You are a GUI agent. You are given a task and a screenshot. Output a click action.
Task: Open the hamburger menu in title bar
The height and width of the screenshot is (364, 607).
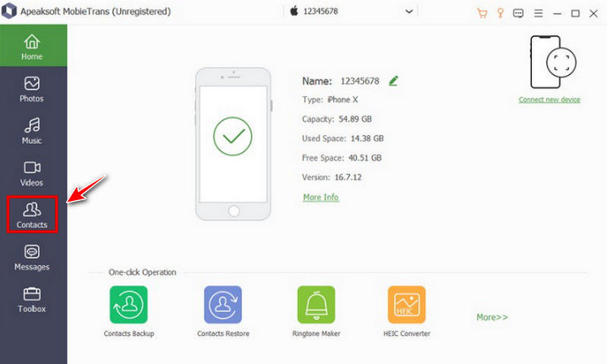pos(538,14)
